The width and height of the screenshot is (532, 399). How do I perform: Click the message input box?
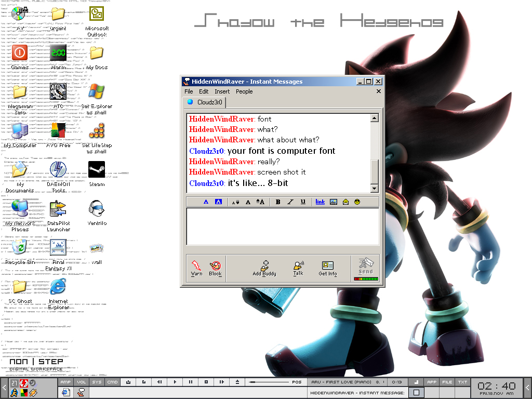click(283, 227)
